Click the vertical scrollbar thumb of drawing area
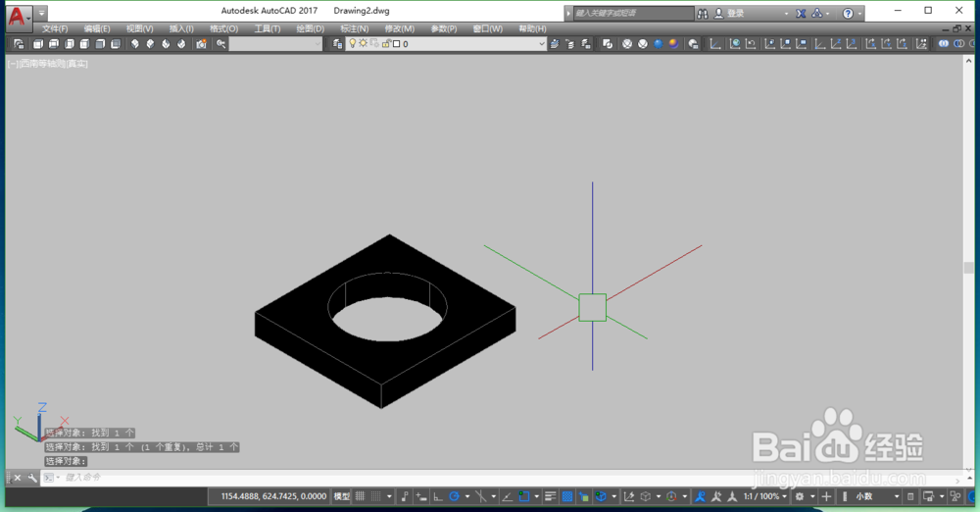 point(969,268)
